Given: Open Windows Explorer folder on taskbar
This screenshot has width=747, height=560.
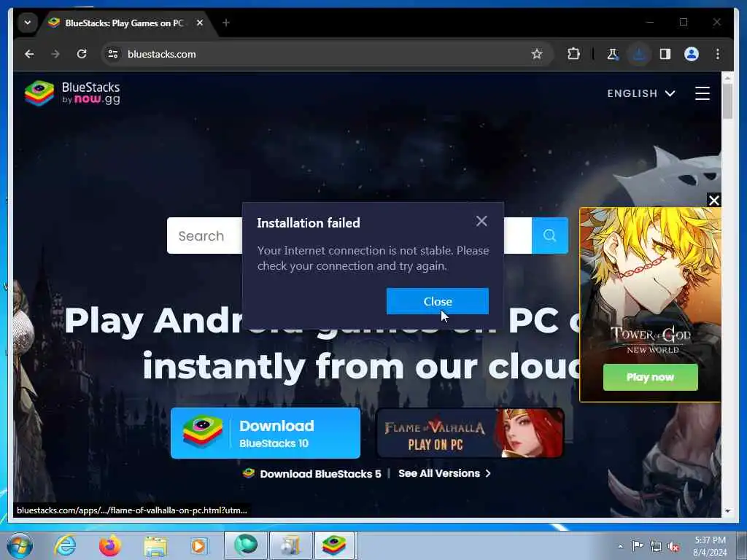Looking at the screenshot, I should 155,545.
